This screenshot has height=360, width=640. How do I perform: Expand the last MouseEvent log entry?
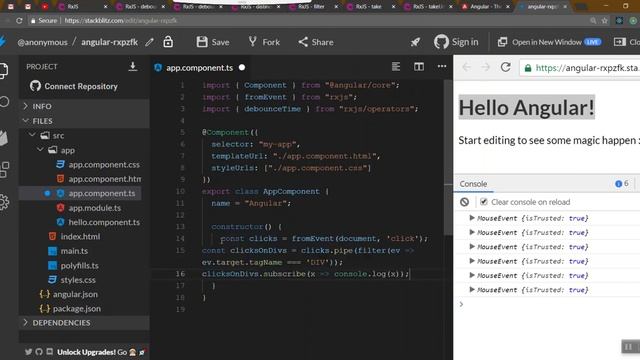pos(472,290)
